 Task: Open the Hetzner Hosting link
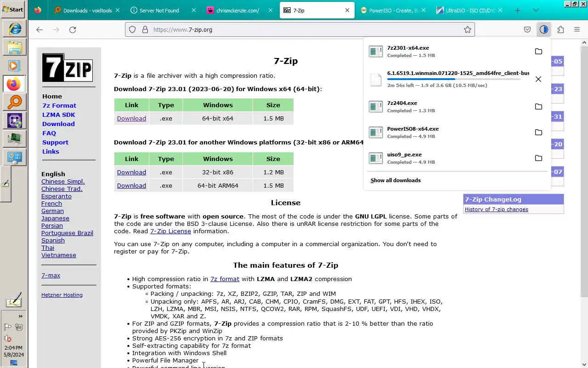point(62,295)
